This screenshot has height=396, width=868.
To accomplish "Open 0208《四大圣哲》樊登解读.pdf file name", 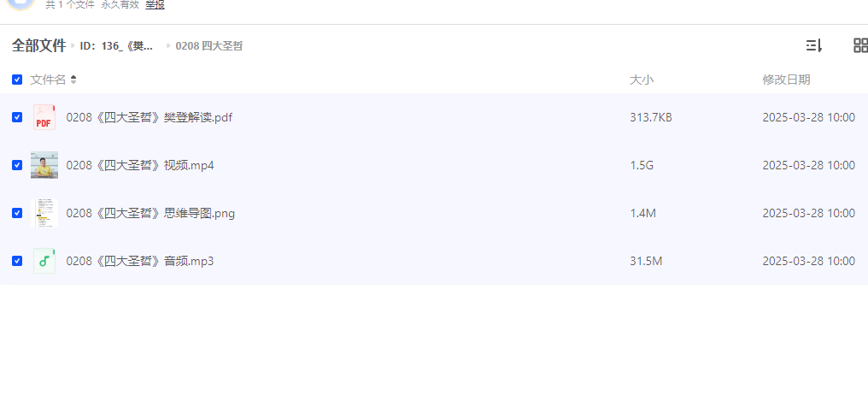I will coord(150,117).
